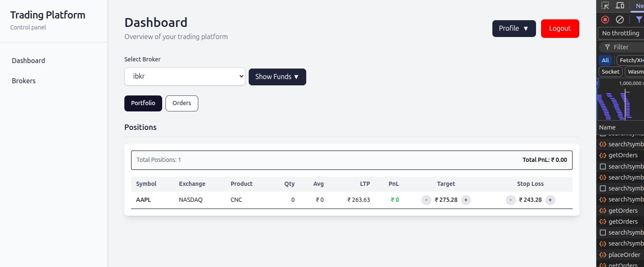Click the NASDAQ exchange cell

[x=191, y=200]
